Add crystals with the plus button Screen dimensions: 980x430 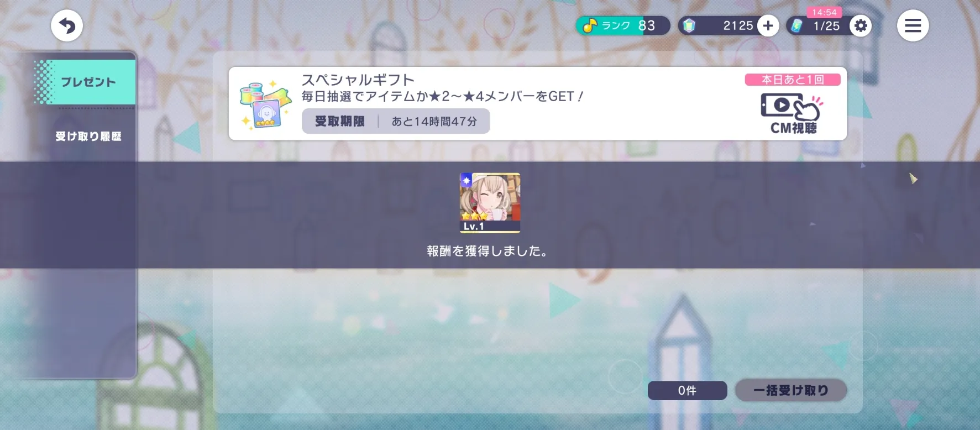pyautogui.click(x=768, y=25)
